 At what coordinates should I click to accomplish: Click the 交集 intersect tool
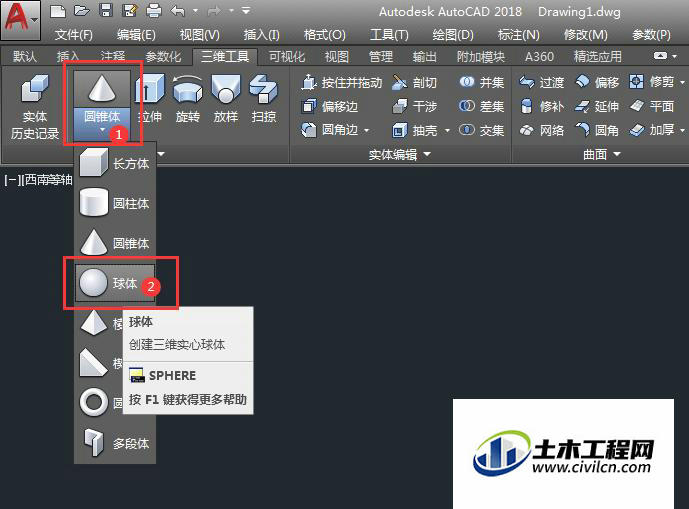tap(481, 130)
